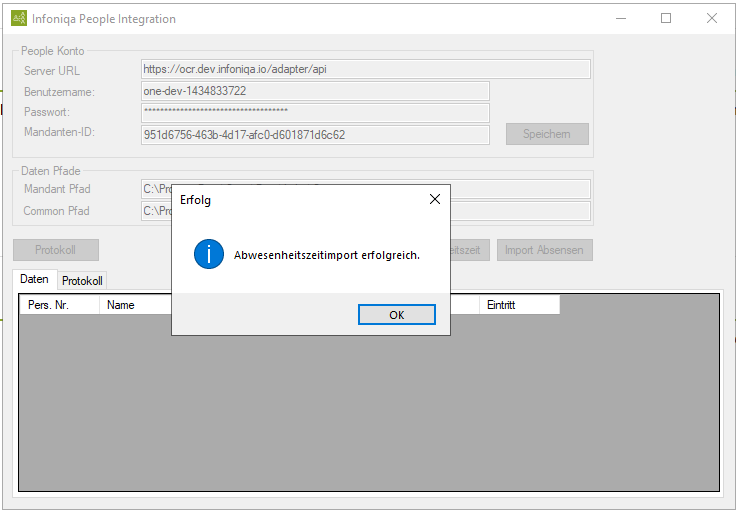736x513 pixels.
Task: Click the 'Common Pfad' label
Action: (x=56, y=211)
